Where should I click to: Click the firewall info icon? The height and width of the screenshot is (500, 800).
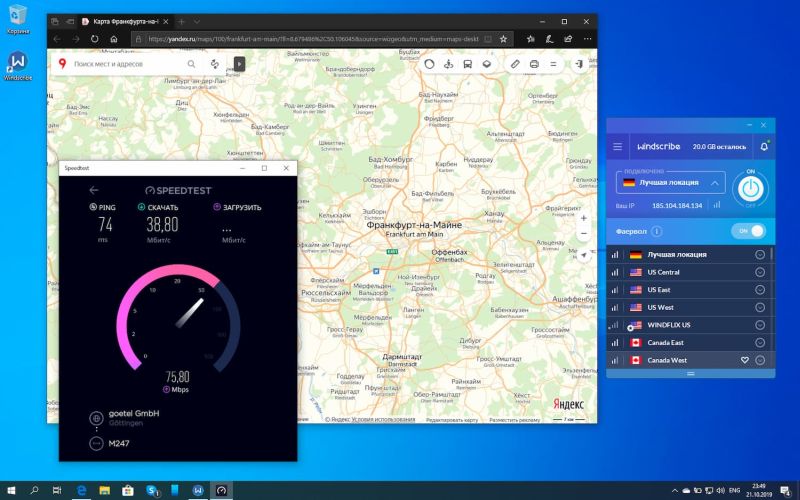click(655, 231)
